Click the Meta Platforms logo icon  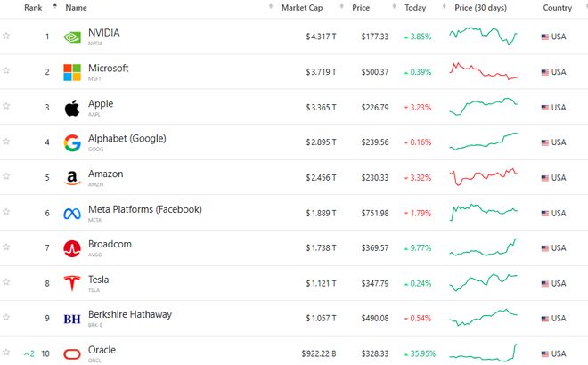[72, 213]
